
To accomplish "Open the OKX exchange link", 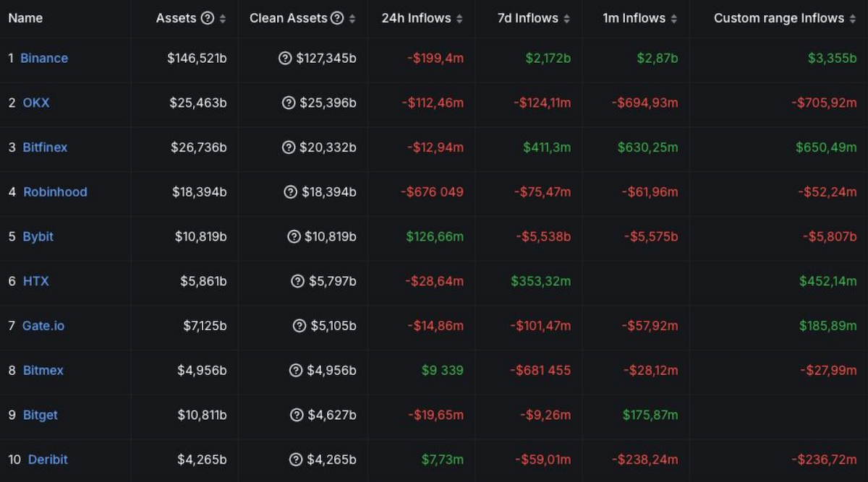I will (36, 103).
